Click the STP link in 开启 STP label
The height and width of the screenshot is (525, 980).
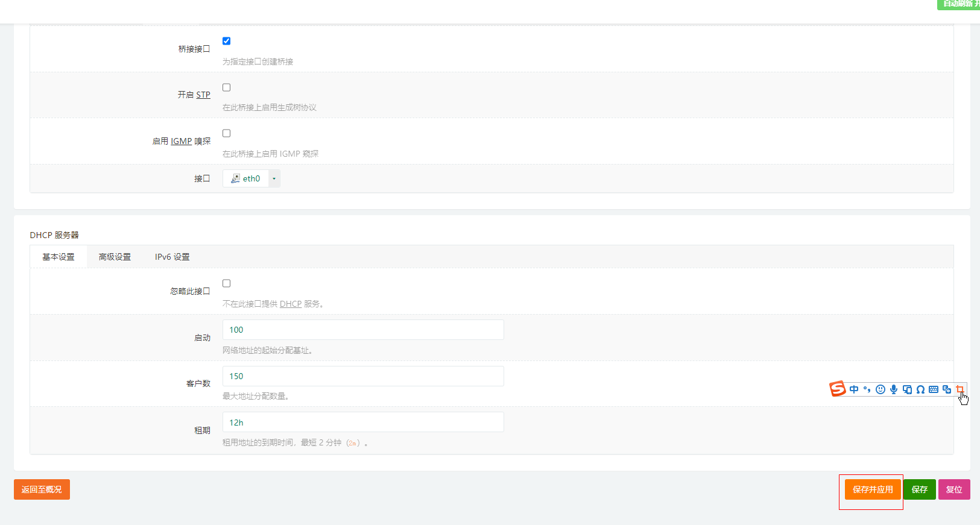[203, 95]
